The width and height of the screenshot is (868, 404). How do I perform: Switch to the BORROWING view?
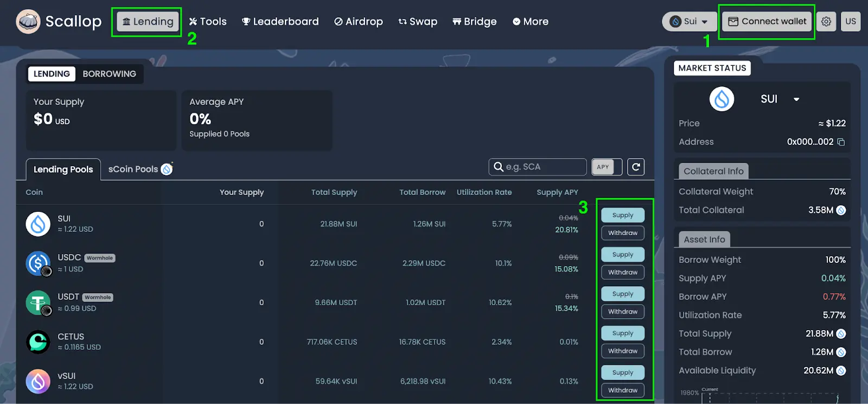click(x=109, y=74)
